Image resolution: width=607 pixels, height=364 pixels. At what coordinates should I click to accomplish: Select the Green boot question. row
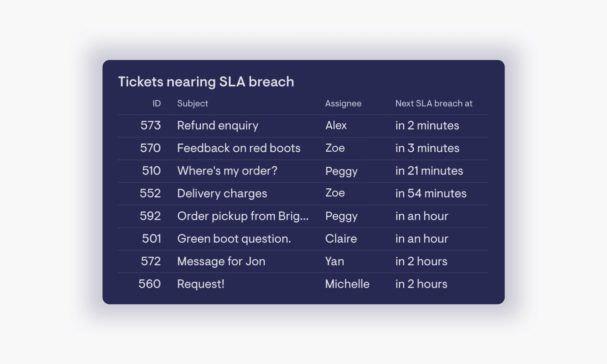point(303,239)
